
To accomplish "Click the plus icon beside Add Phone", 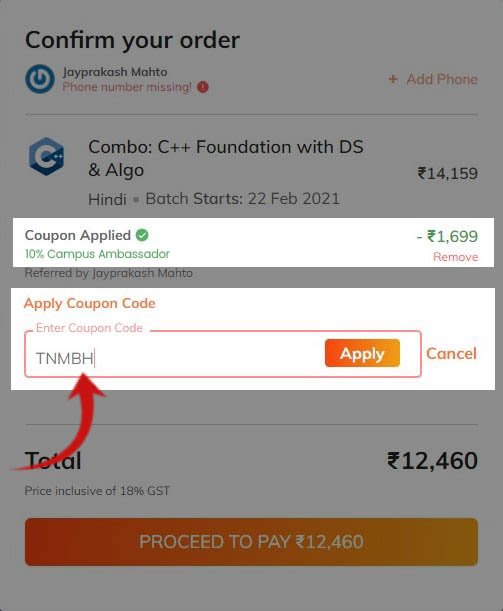I will pos(393,79).
